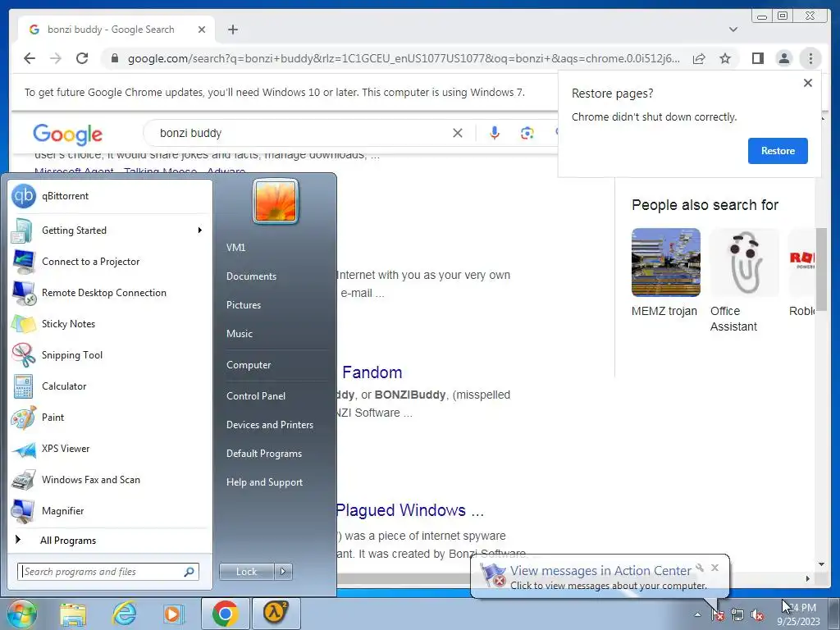Viewport: 840px width, 630px height.
Task: Go to Google logo homepage
Action: pos(67,134)
